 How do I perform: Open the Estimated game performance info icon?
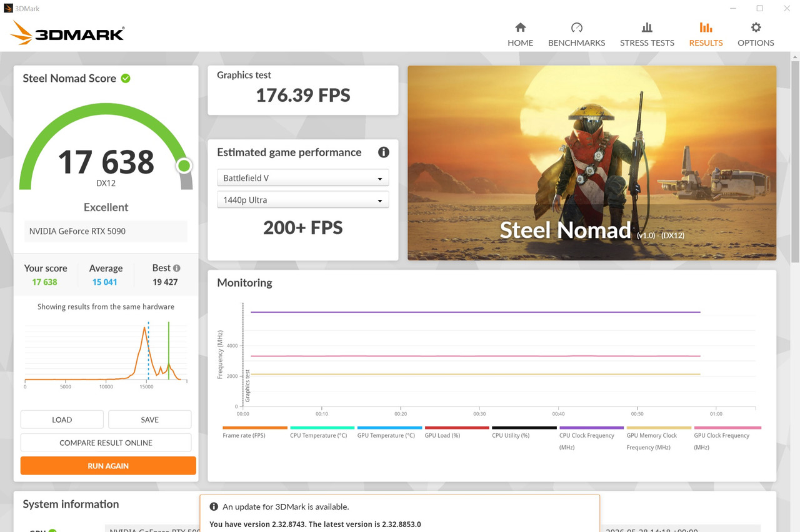(384, 152)
